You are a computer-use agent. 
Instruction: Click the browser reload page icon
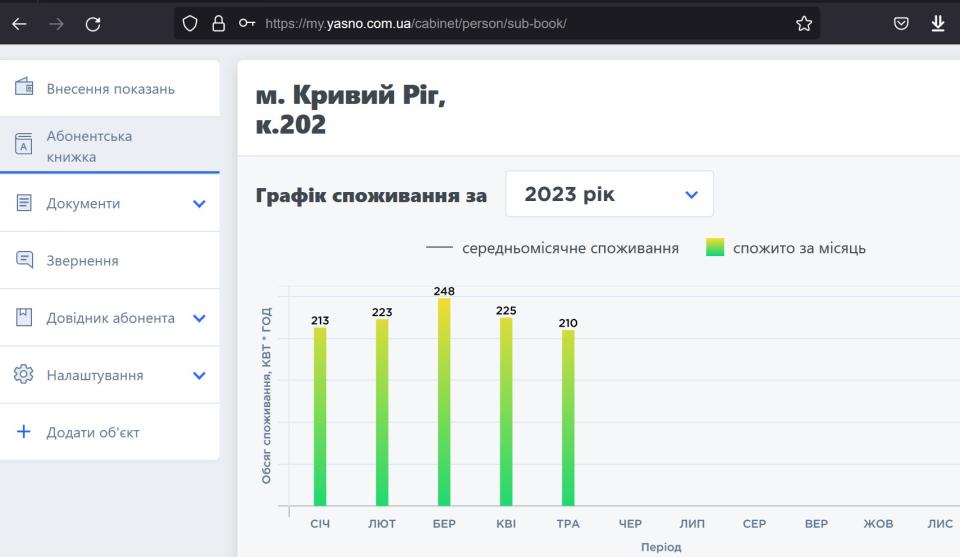[x=93, y=24]
